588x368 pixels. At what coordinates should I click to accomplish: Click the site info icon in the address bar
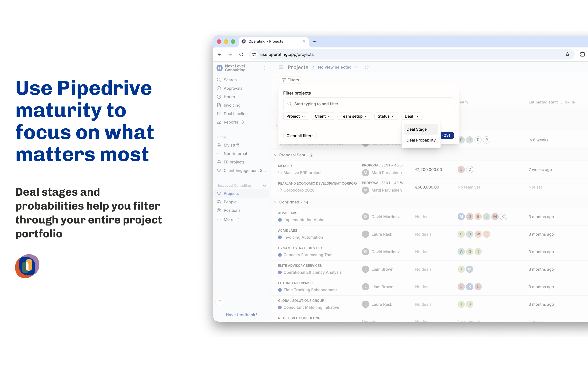pyautogui.click(x=254, y=54)
